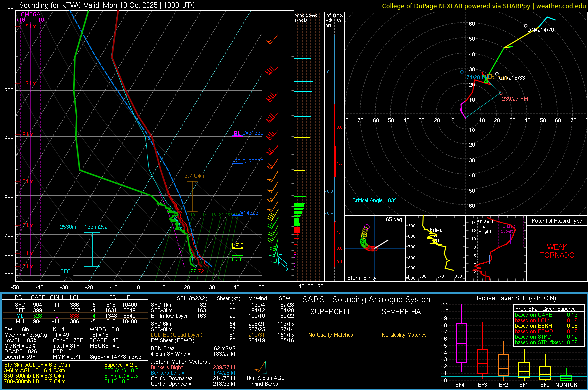Click the orange 'LCL-EL (Cloud Layer)' row

pos(222,335)
